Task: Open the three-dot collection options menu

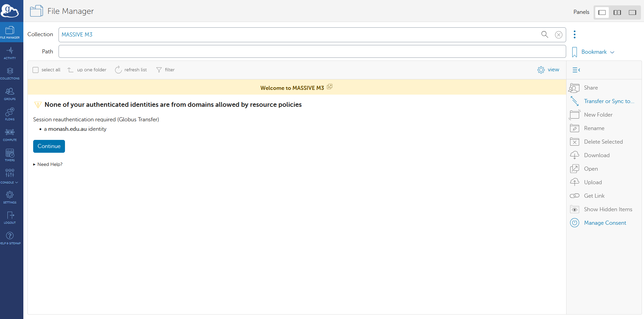Action: (575, 34)
